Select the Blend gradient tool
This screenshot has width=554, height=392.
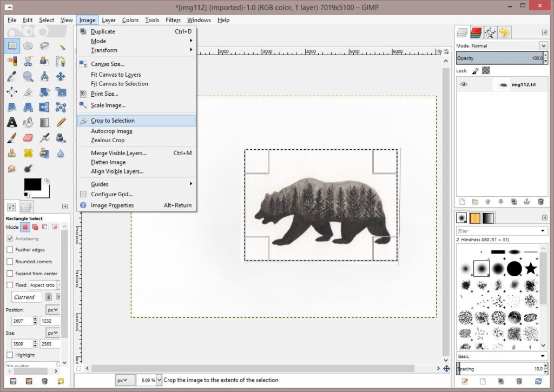pyautogui.click(x=44, y=122)
